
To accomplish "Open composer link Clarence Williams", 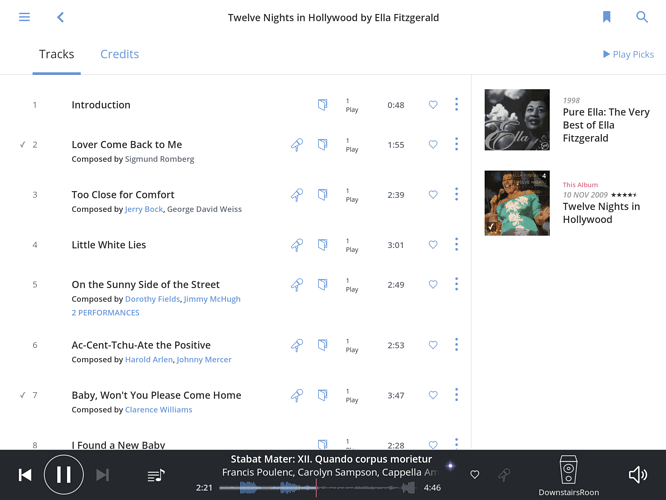I will pyautogui.click(x=158, y=410).
